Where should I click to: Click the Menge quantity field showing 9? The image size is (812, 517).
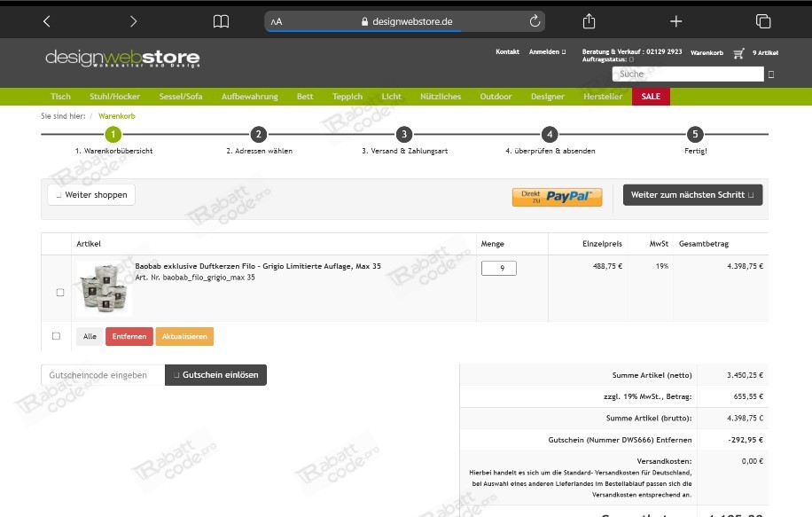coord(499,268)
